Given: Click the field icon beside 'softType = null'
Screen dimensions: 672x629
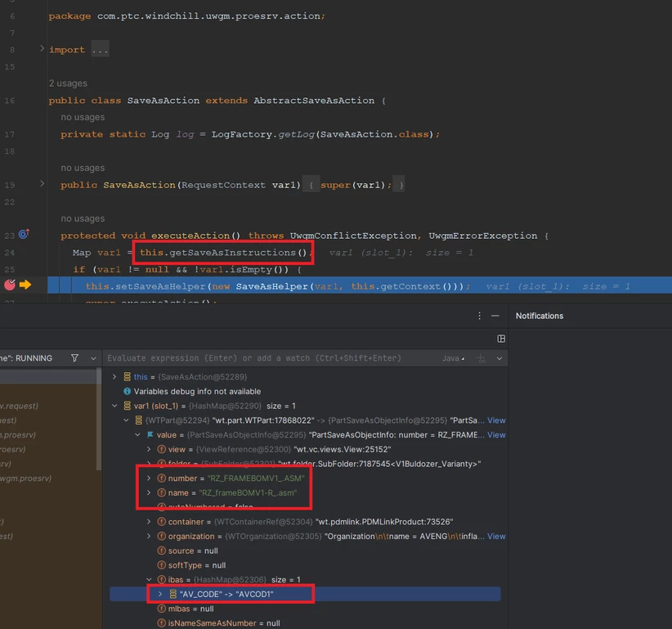Looking at the screenshot, I should coord(161,565).
